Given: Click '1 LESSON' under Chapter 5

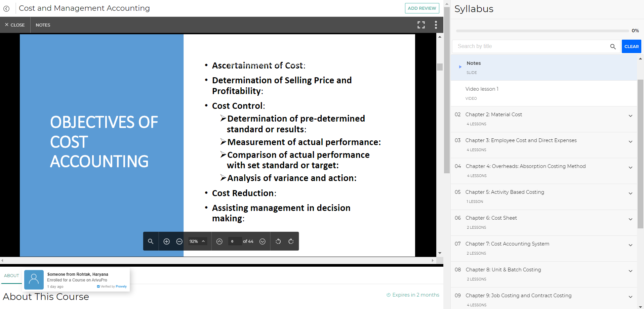Looking at the screenshot, I should click(x=475, y=202).
